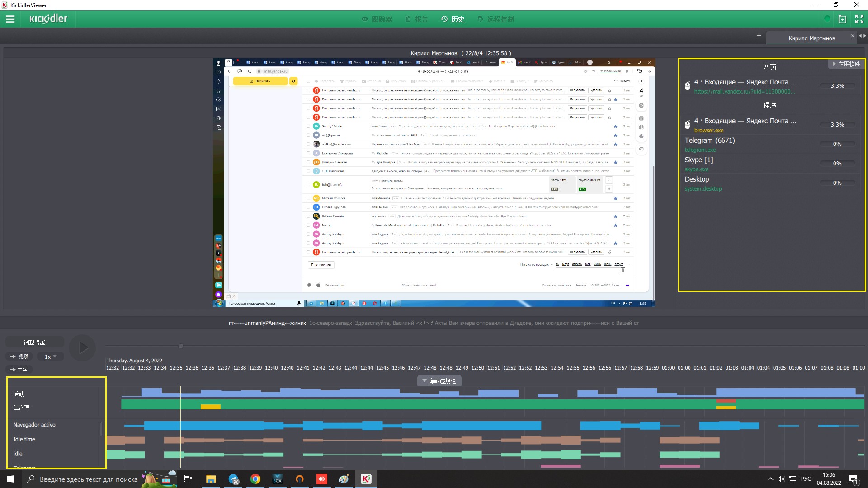This screenshot has width=868, height=488.
Task: Open 调整设置 adjust settings button
Action: (34, 343)
